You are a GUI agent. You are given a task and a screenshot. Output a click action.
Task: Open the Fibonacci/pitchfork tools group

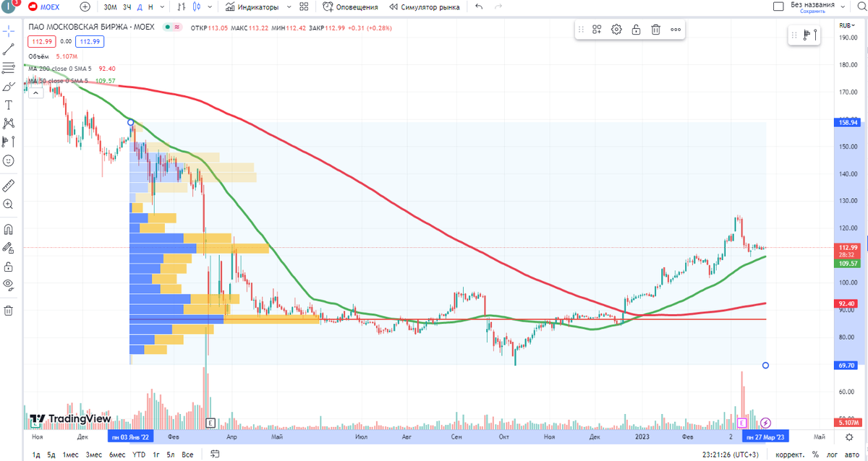(x=9, y=68)
